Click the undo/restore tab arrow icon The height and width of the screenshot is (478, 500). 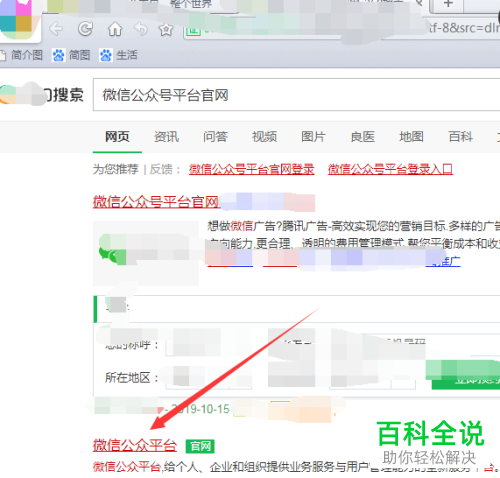click(x=141, y=29)
